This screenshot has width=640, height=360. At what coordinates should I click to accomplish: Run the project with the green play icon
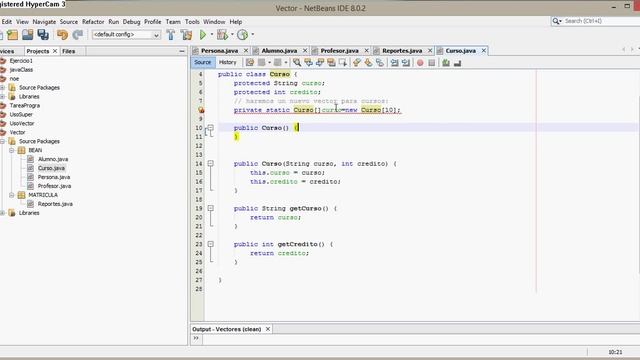[x=202, y=35]
